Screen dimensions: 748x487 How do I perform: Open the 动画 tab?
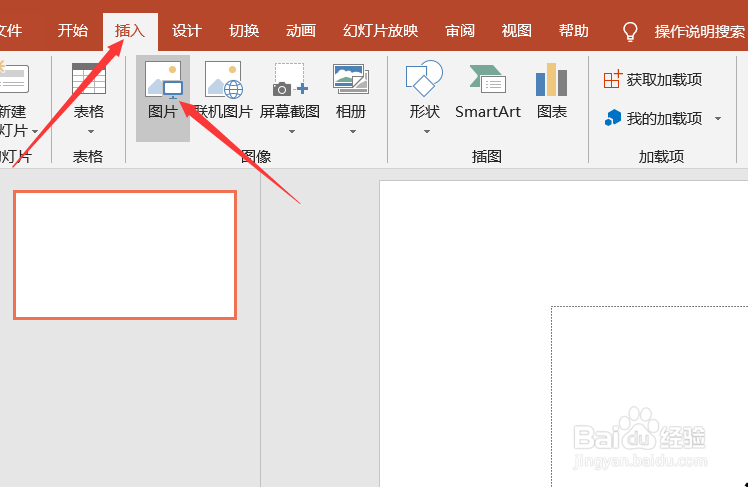click(x=301, y=31)
